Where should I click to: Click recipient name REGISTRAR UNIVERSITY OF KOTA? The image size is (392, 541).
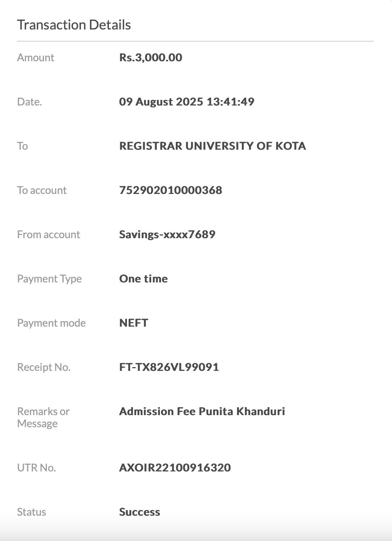pos(212,146)
